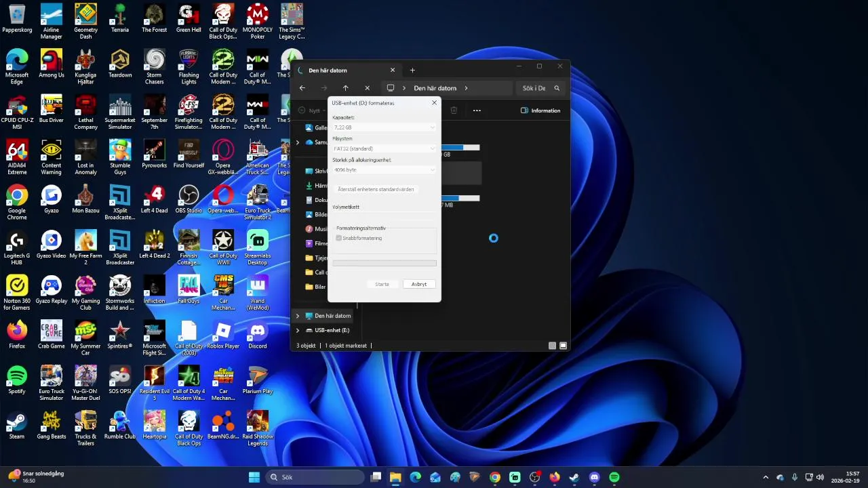
Task: Open Storlek på allokeringsenhet dropdown
Action: click(384, 170)
